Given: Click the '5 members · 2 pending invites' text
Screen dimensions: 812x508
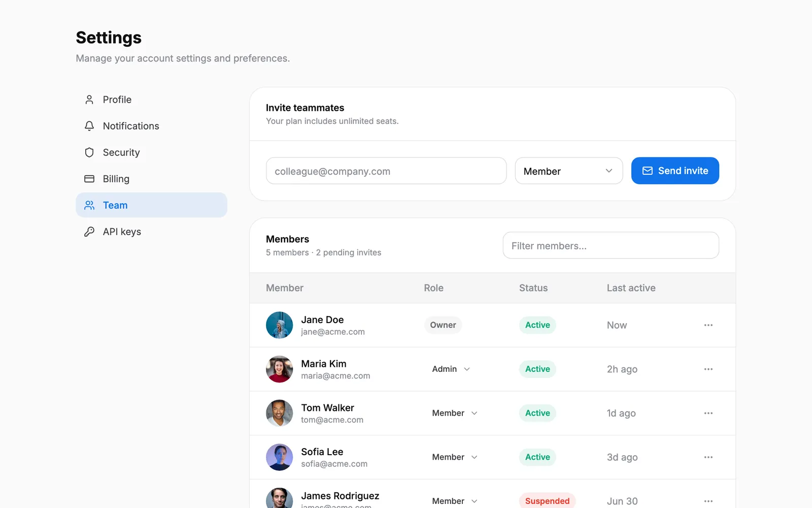Looking at the screenshot, I should point(323,252).
